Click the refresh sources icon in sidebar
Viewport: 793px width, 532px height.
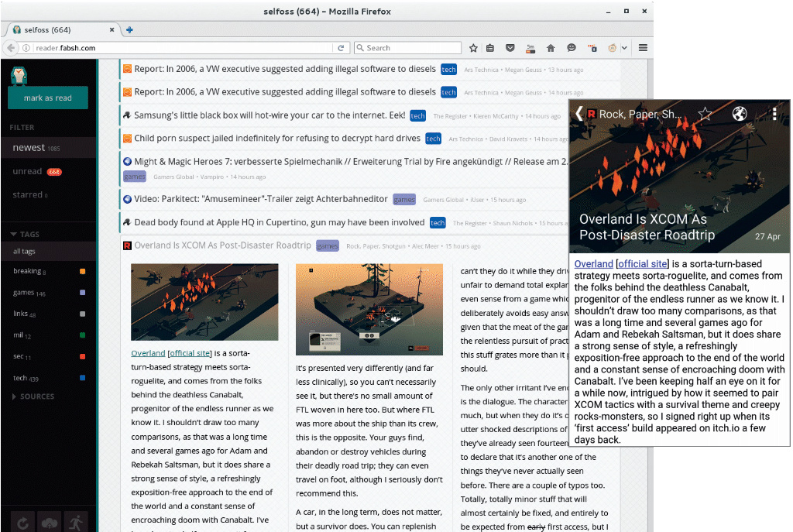[x=23, y=522]
